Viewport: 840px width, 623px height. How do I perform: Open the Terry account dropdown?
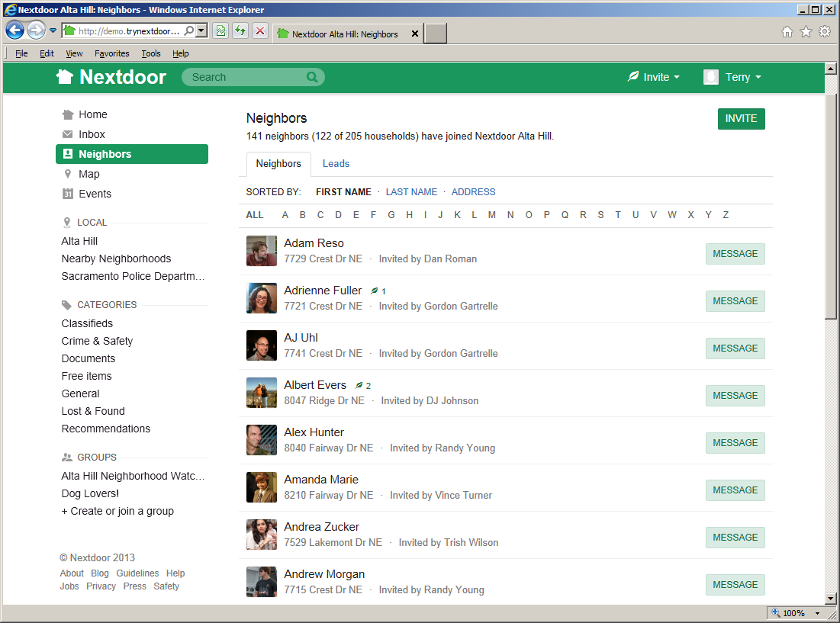click(x=743, y=77)
